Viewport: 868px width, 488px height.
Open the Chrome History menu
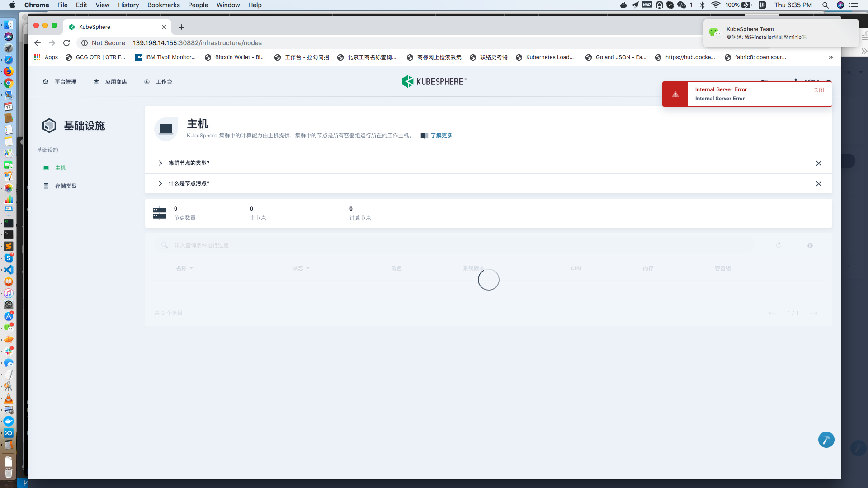(128, 5)
